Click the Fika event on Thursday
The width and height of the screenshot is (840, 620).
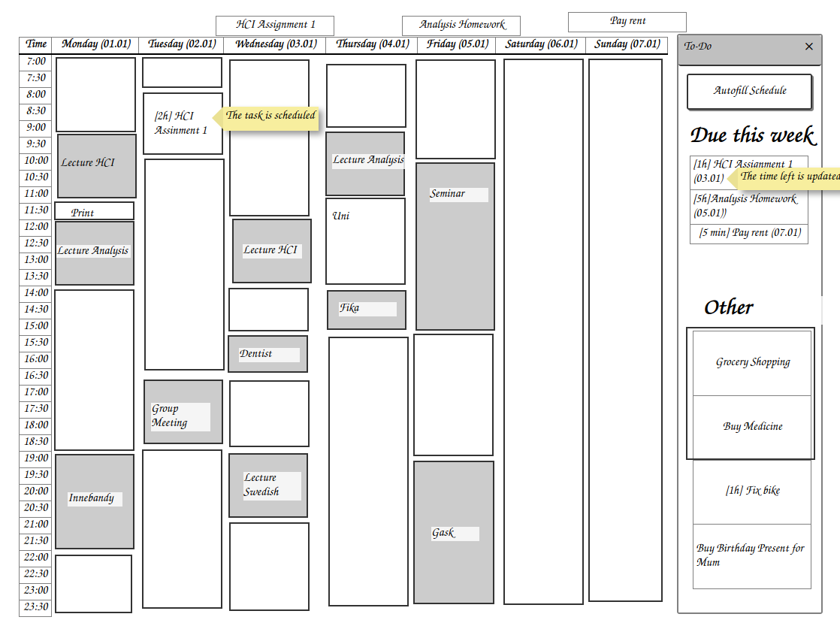[x=366, y=310]
